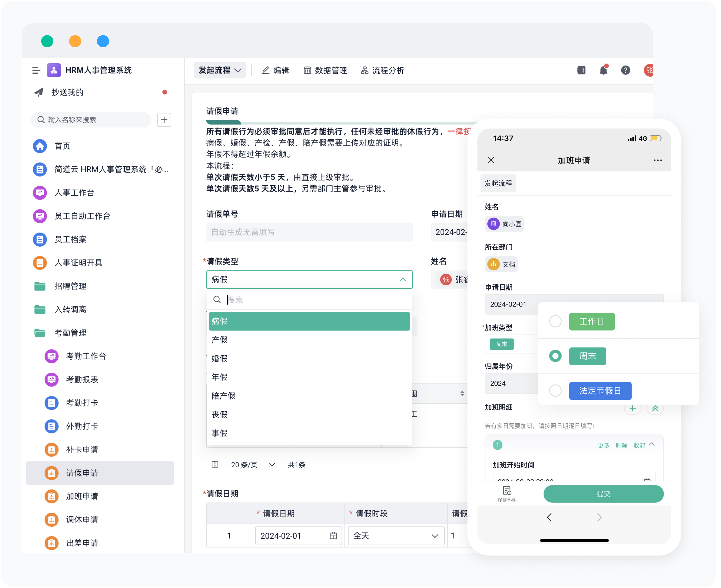The image size is (721, 588).
Task: Click the sort arrows in table header
Action: (x=462, y=393)
